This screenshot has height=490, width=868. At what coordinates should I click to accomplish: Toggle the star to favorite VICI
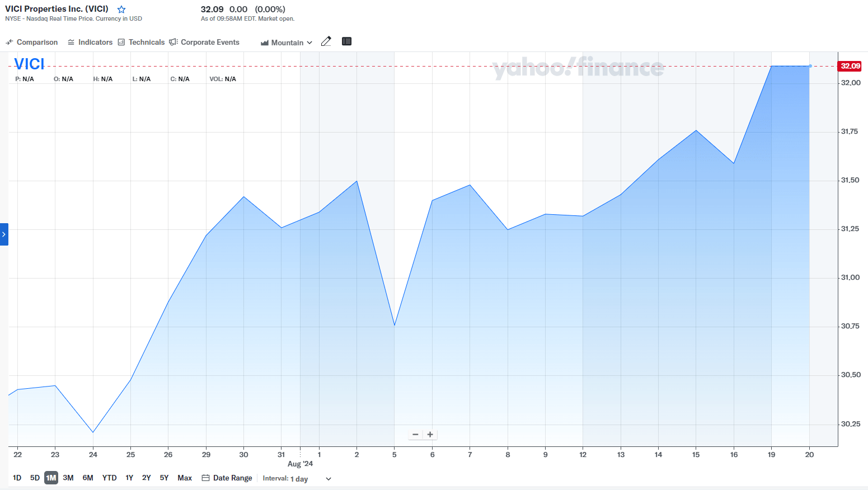(121, 9)
